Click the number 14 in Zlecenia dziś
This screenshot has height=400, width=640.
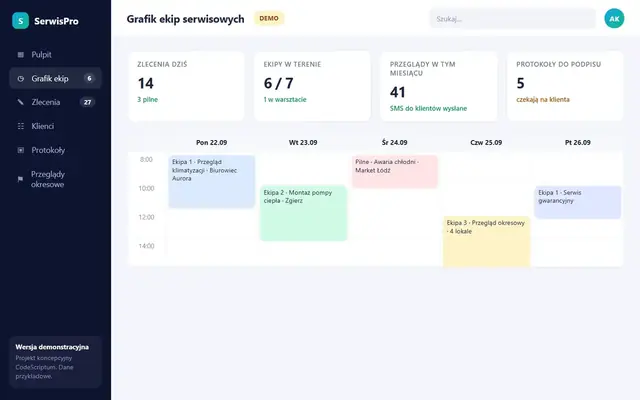(x=146, y=83)
